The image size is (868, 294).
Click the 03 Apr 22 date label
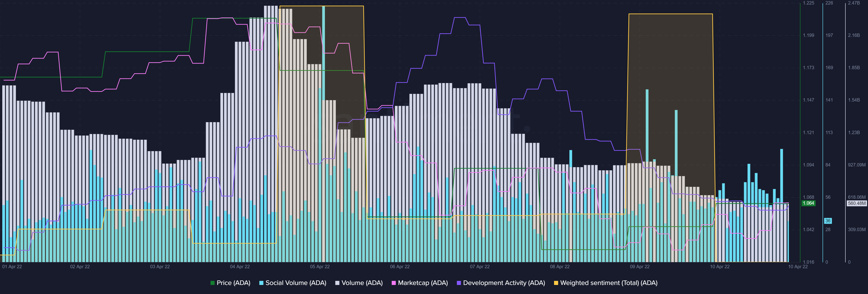coord(160,267)
